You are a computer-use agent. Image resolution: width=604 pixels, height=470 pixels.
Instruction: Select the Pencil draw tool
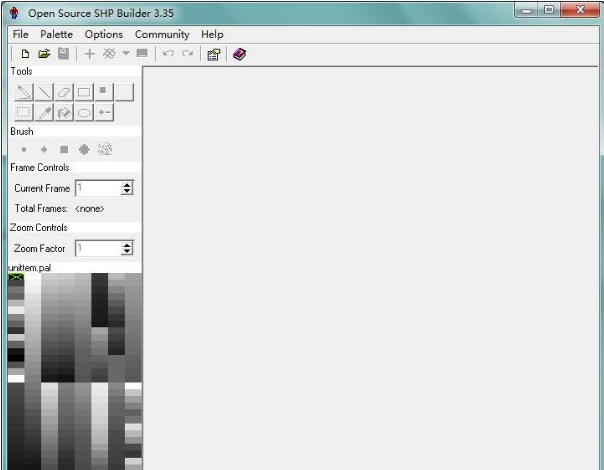click(x=24, y=92)
